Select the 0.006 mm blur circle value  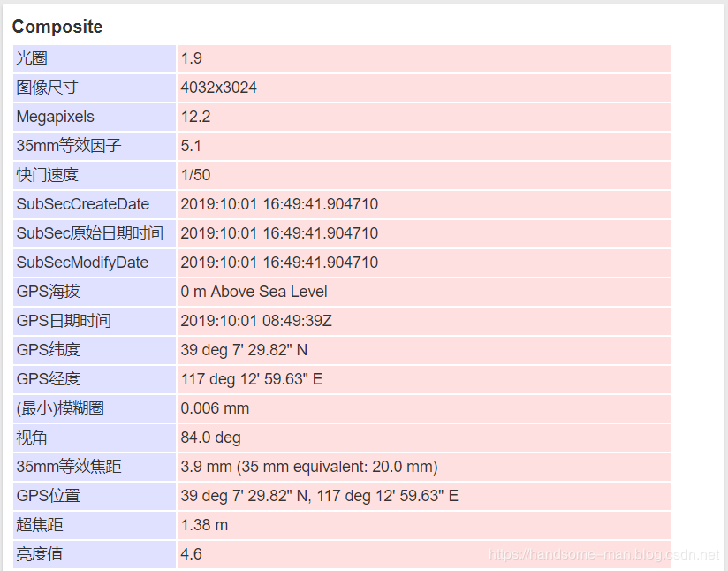[x=215, y=408]
